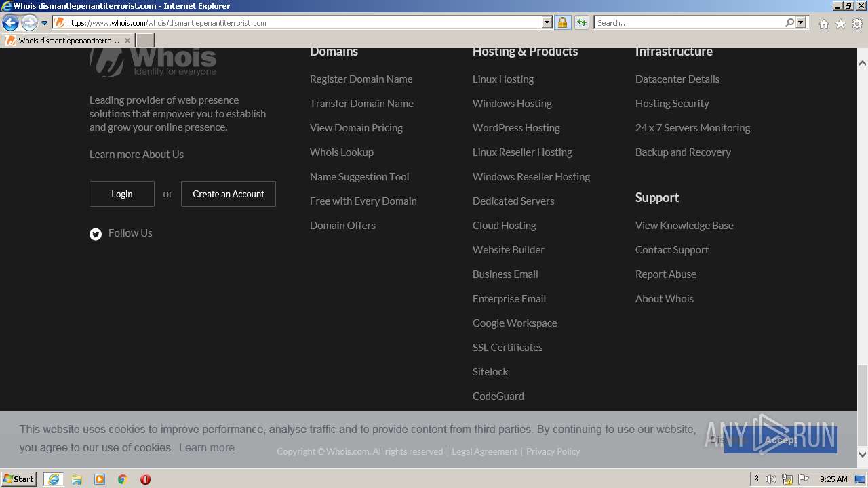Open Report Abuse link
The width and height of the screenshot is (868, 488).
pyautogui.click(x=666, y=274)
